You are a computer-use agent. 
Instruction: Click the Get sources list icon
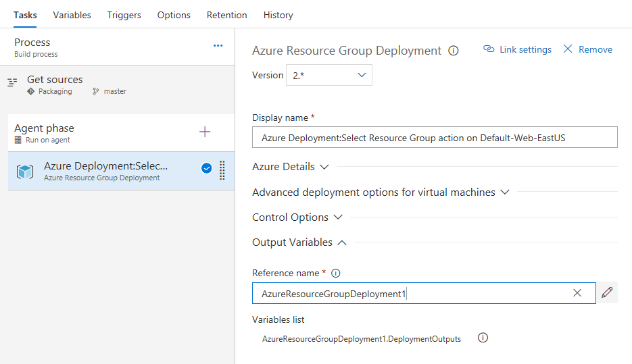[12, 82]
